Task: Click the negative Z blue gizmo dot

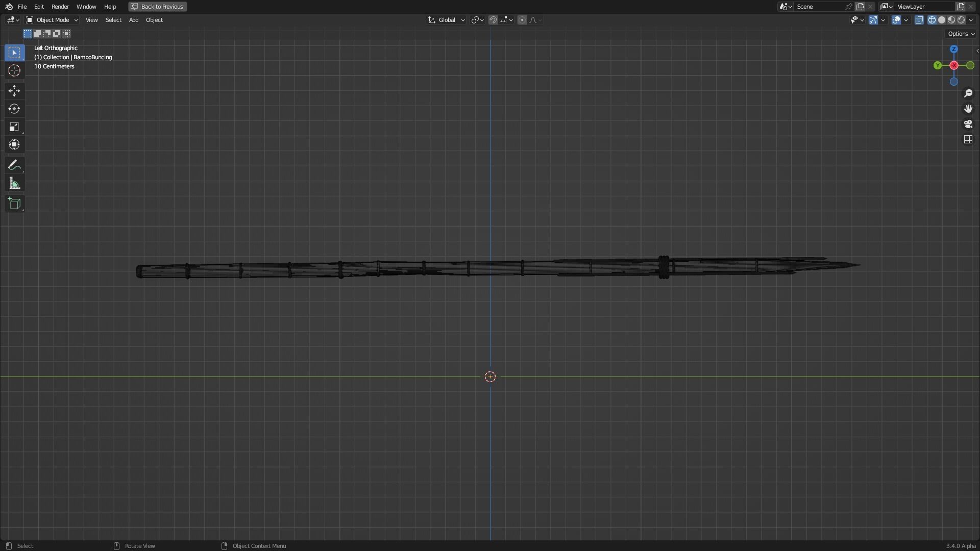Action: click(954, 82)
